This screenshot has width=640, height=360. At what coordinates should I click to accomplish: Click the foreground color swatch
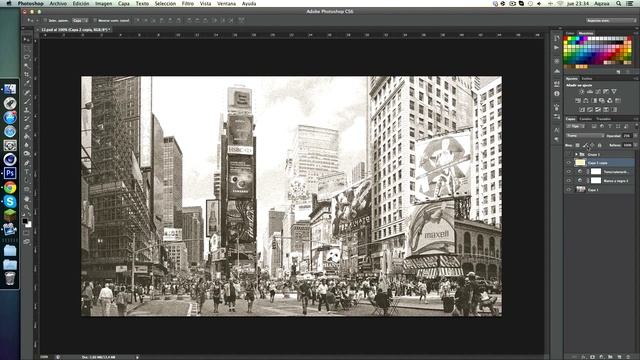point(25,221)
